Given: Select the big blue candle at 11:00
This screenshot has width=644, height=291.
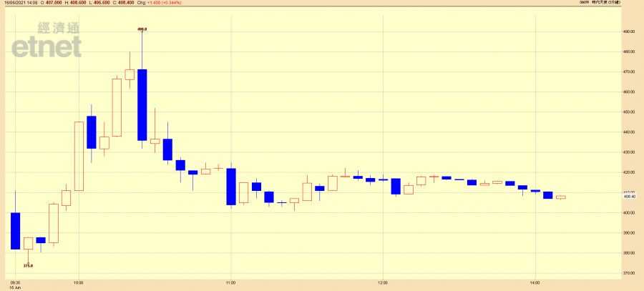Looking at the screenshot, I should click(231, 187).
